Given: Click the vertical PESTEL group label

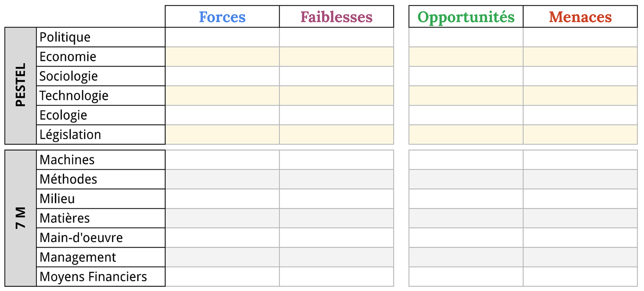Looking at the screenshot, I should click(21, 85).
